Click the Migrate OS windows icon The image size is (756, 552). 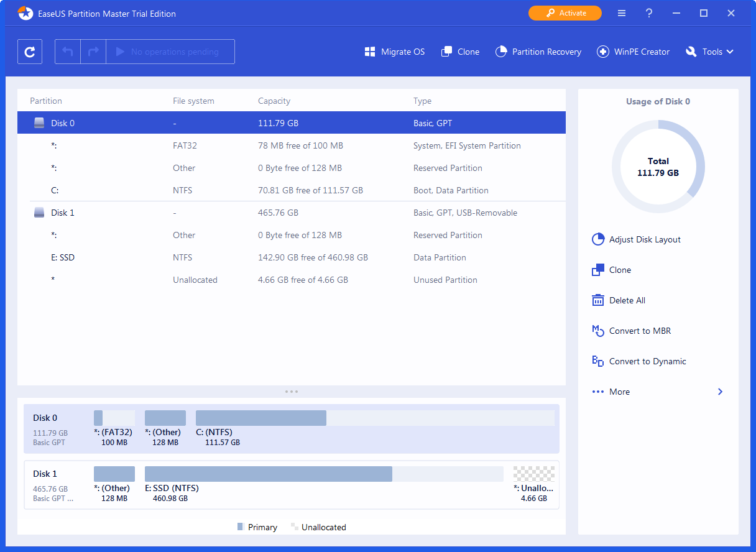coord(370,52)
